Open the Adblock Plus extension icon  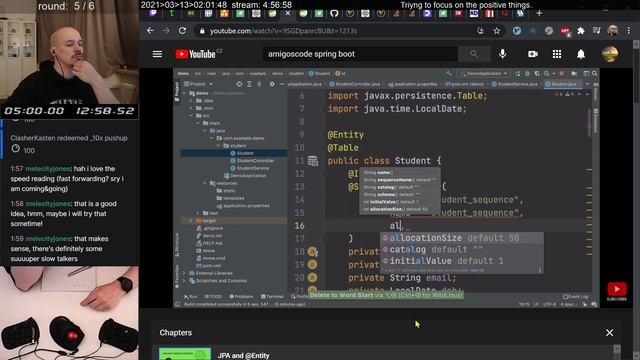tap(565, 31)
